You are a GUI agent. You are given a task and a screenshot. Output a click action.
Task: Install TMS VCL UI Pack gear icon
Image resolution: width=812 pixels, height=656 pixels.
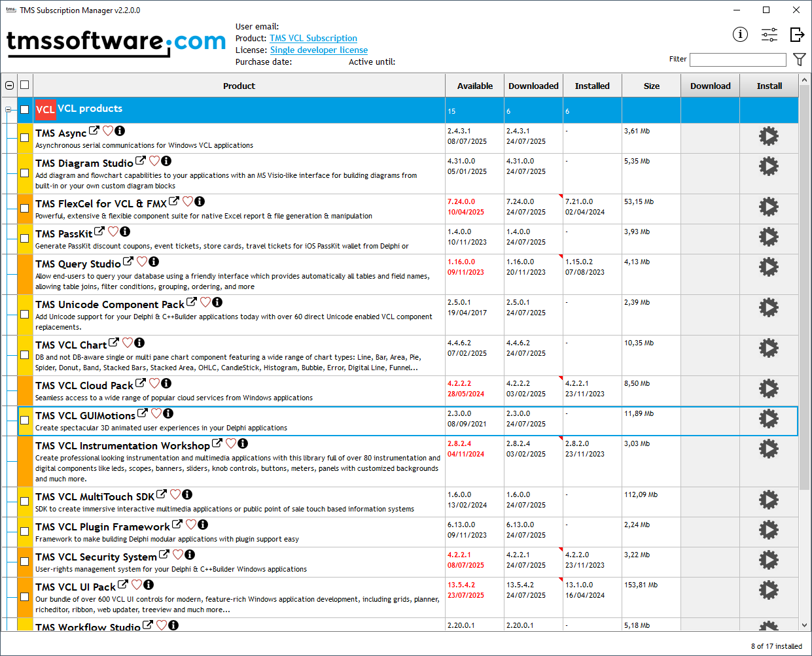pos(769,590)
